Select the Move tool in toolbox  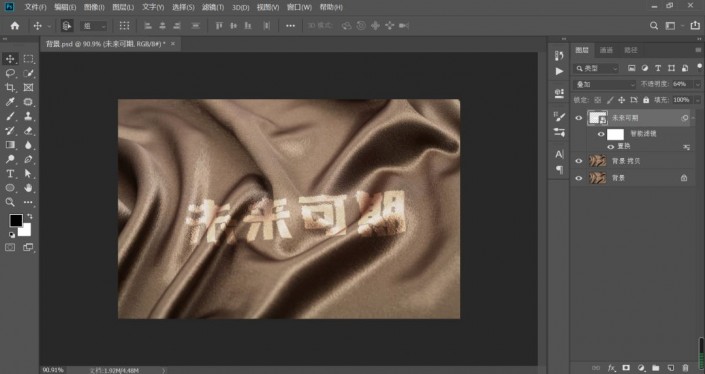click(x=10, y=59)
